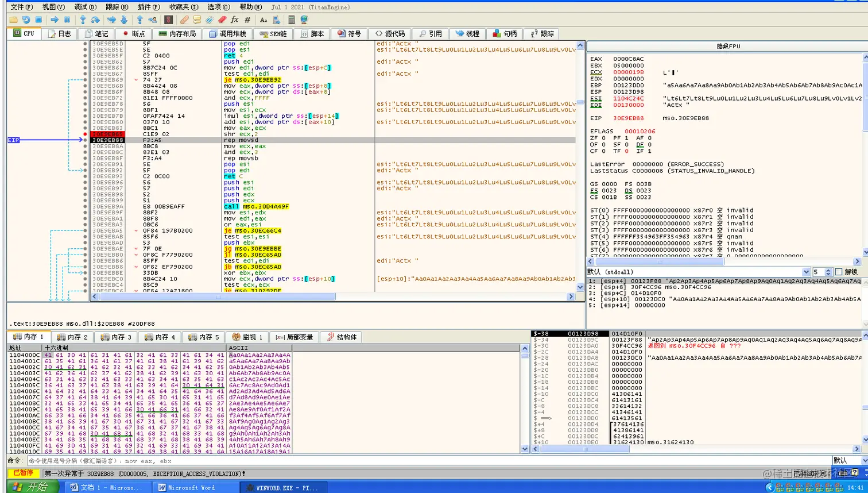
Task: Click the 隐藏FPU button
Action: 728,46
